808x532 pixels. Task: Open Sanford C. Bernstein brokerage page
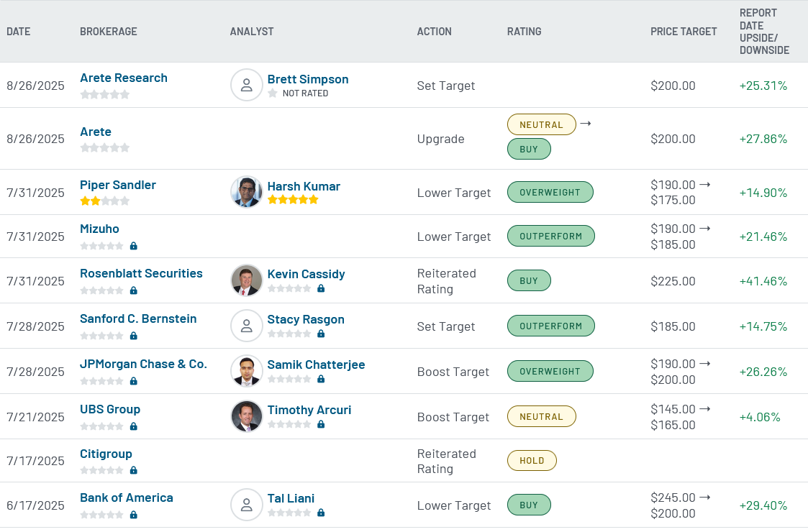click(x=138, y=318)
